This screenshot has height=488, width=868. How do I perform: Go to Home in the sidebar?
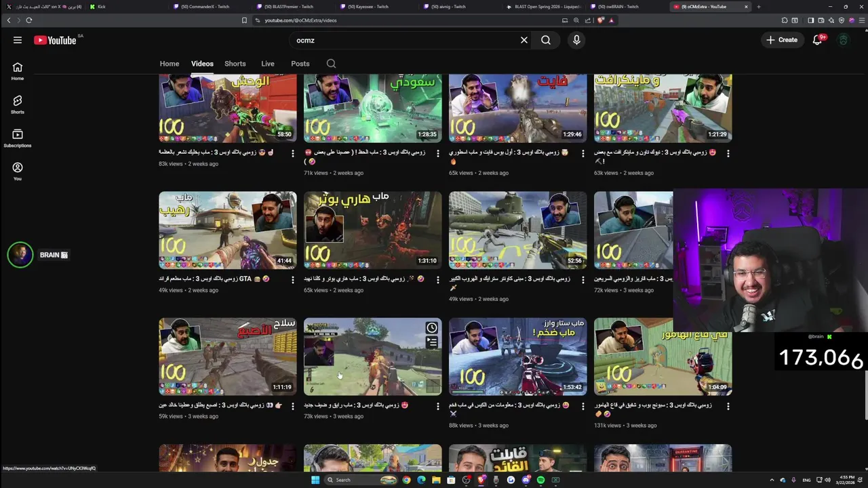18,71
